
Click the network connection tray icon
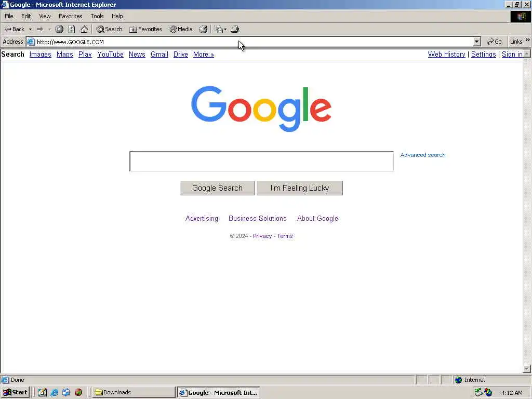point(478,393)
